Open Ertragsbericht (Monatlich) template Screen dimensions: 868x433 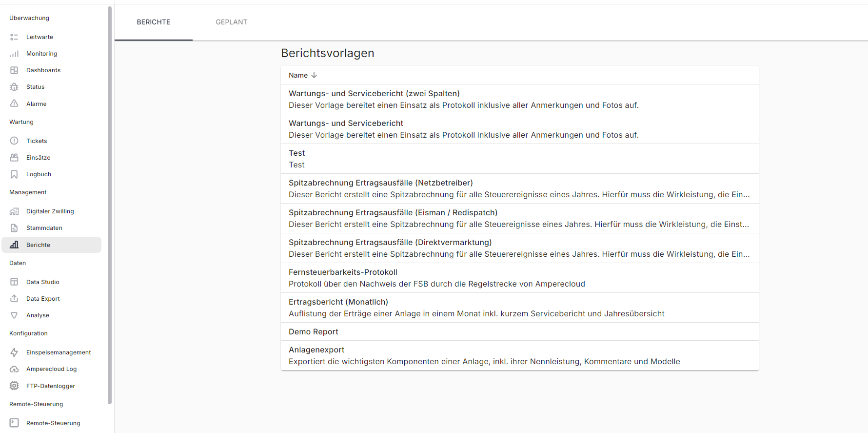[338, 302]
